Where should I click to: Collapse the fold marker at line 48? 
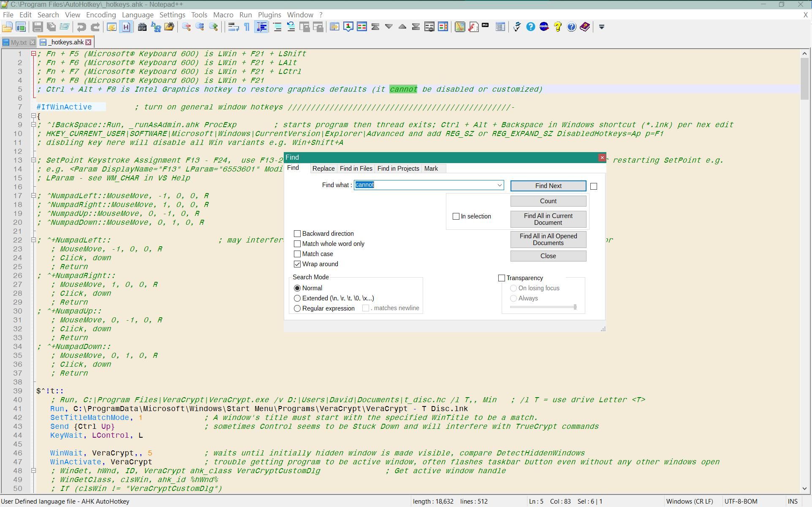tap(33, 471)
